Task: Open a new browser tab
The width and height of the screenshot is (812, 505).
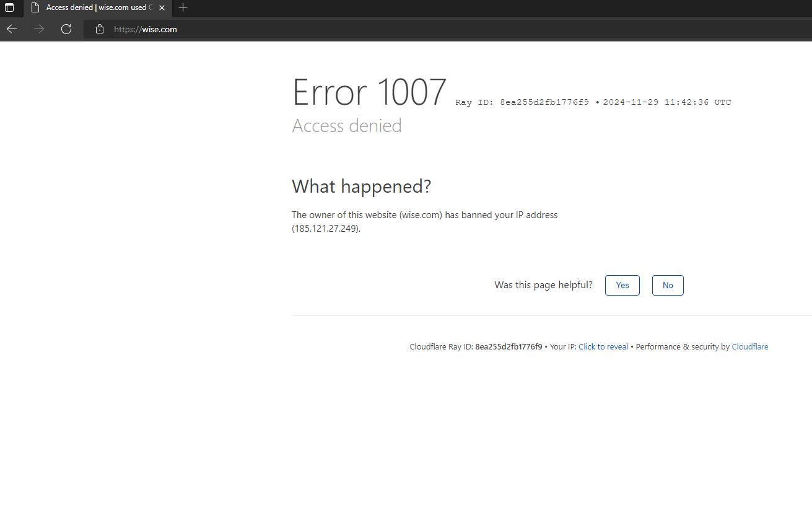Action: [x=183, y=8]
